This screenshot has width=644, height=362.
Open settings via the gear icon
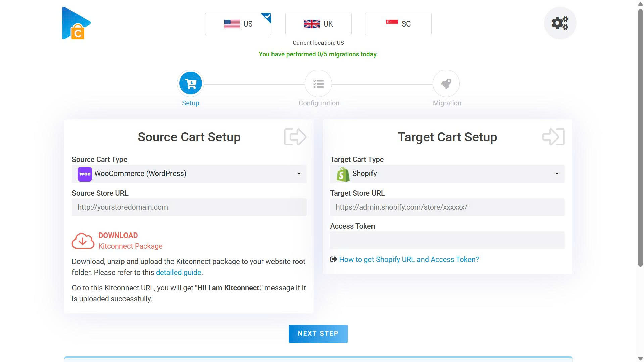559,23
